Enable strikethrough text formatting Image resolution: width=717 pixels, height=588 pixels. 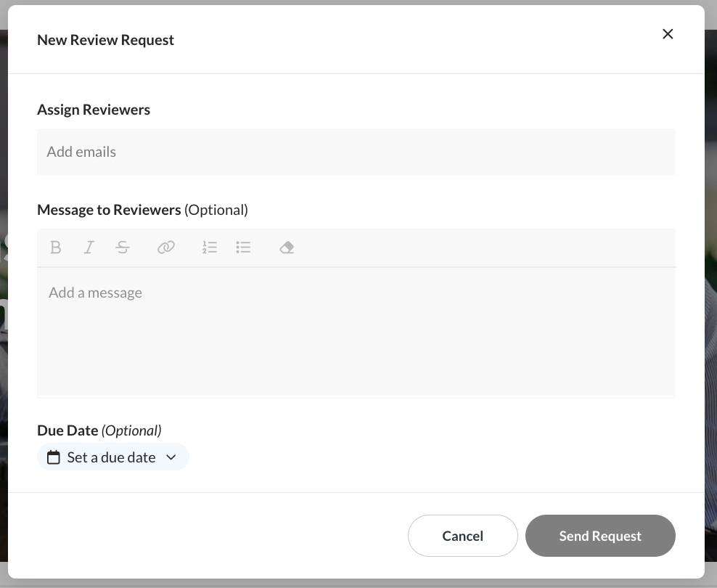click(x=123, y=248)
